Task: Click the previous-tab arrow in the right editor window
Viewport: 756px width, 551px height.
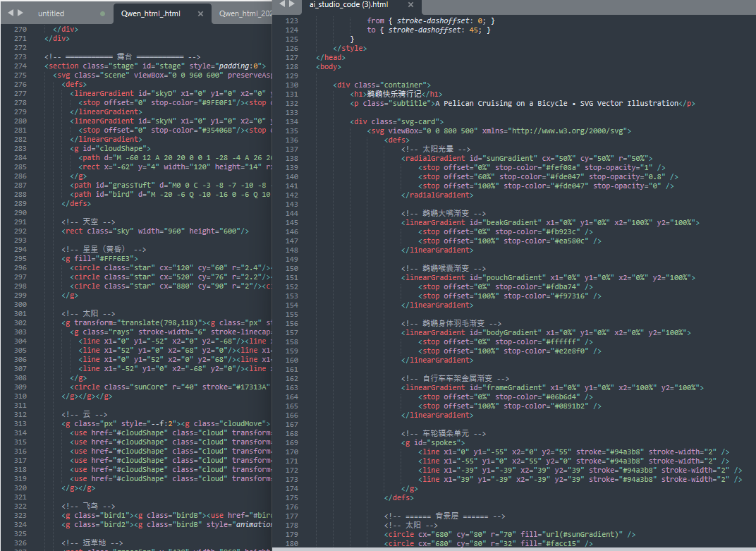Action: pos(283,4)
